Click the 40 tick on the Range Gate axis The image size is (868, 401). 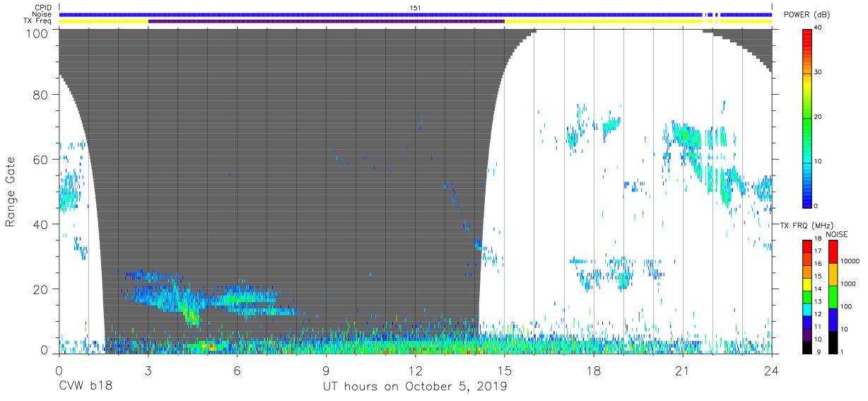[x=42, y=224]
